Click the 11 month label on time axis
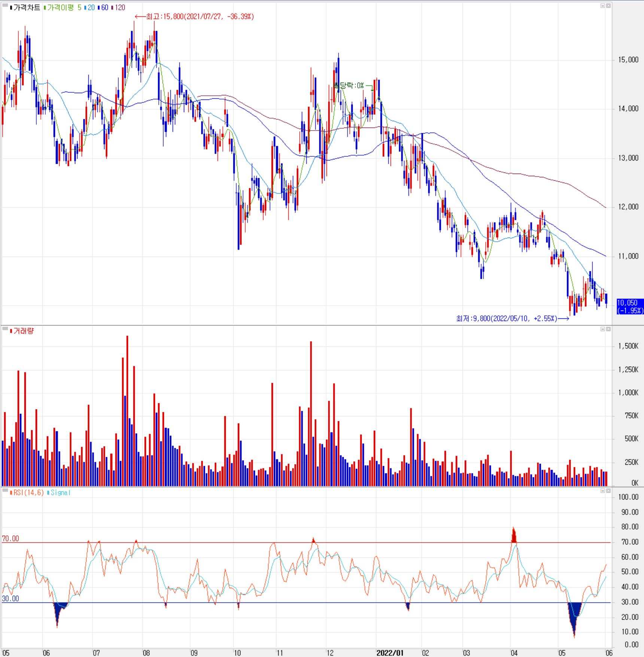Screen dimensions: 644x657 pos(280,653)
